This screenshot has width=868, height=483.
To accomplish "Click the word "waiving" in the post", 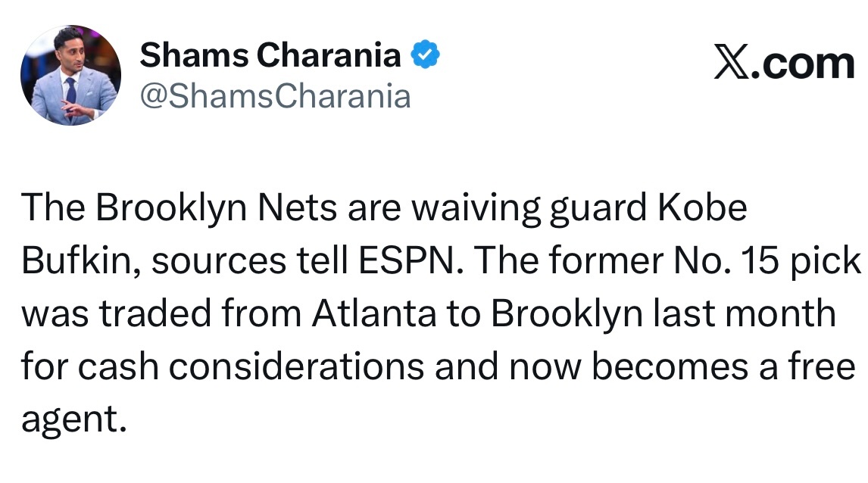I will [477, 209].
